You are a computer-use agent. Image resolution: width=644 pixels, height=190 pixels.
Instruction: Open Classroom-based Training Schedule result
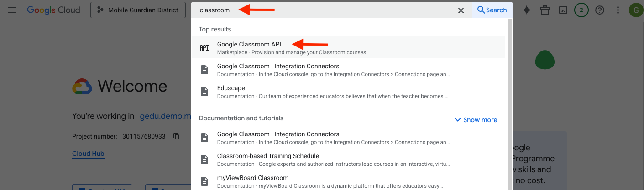[268, 156]
